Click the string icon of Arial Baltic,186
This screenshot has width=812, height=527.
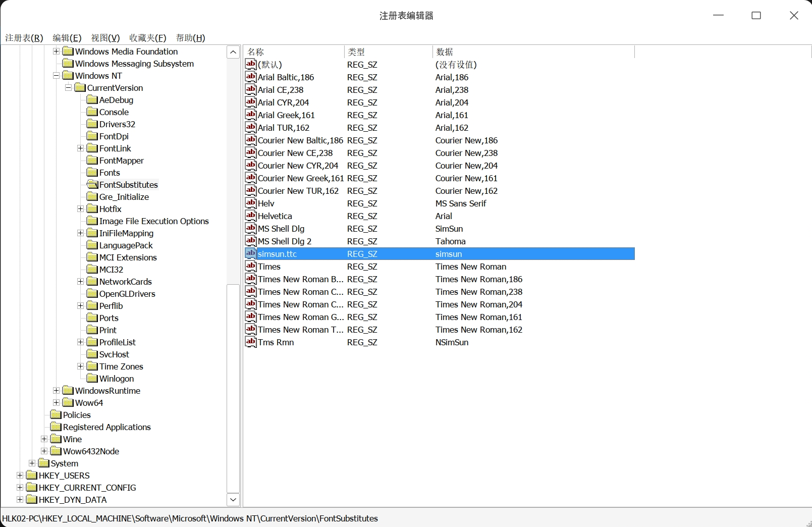(251, 77)
